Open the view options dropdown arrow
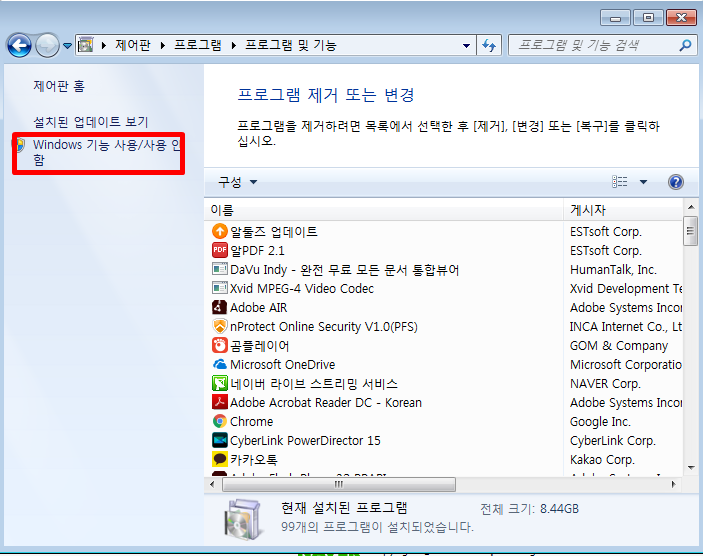The image size is (703, 556). click(x=643, y=182)
